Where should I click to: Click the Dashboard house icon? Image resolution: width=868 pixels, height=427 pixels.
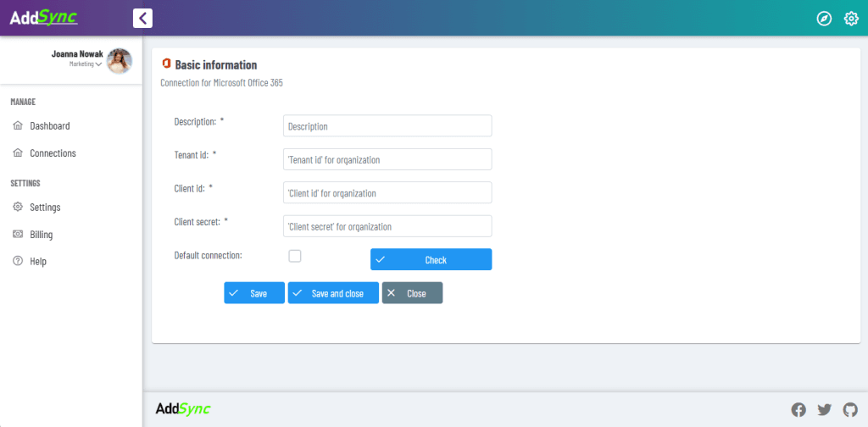[18, 125]
